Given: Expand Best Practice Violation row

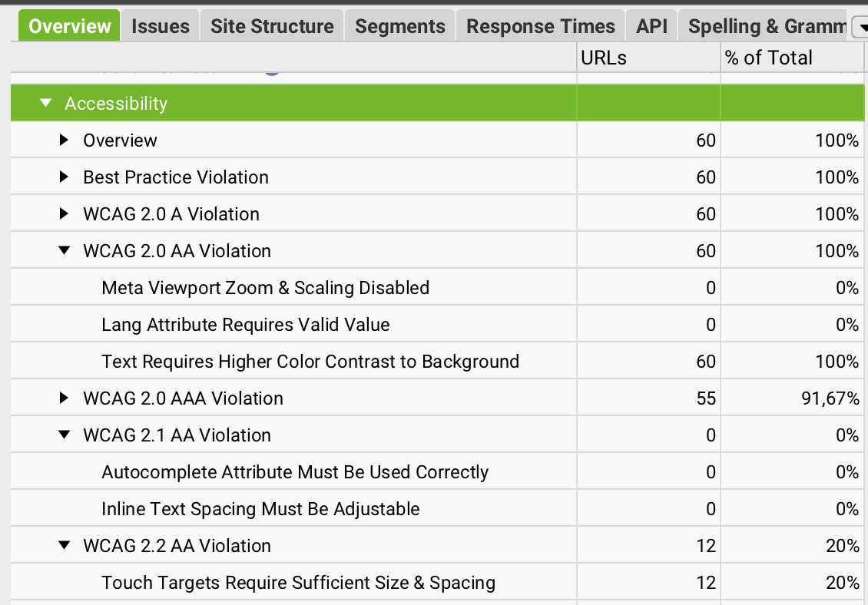Looking at the screenshot, I should (65, 177).
